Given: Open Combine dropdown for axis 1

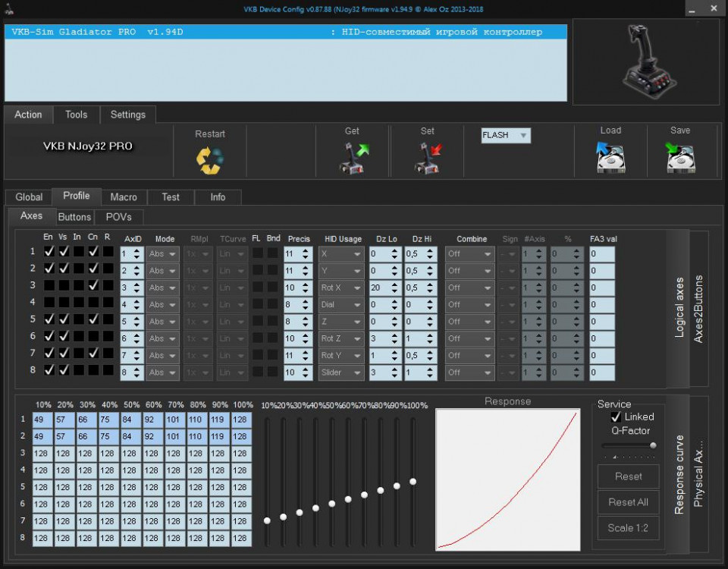Looking at the screenshot, I should pos(469,254).
